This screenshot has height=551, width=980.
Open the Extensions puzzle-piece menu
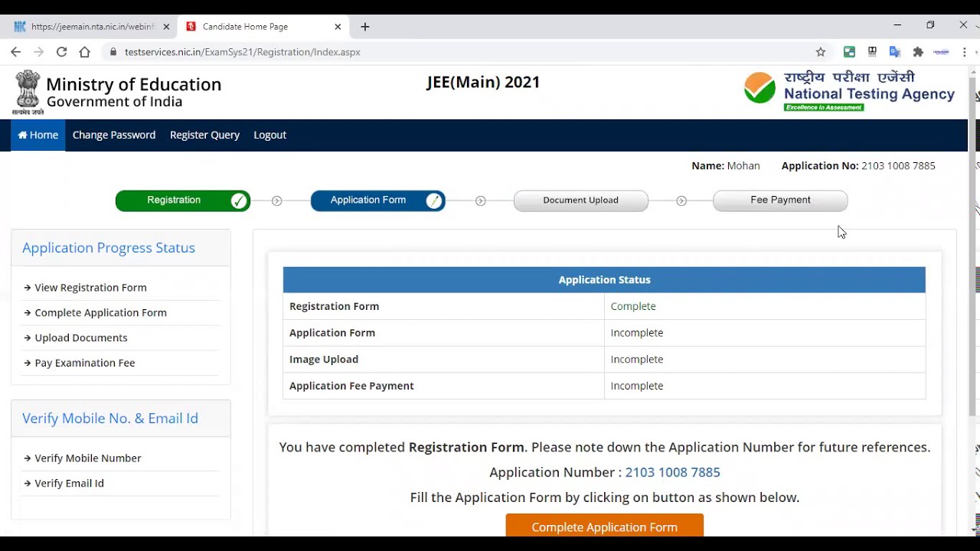[918, 52]
